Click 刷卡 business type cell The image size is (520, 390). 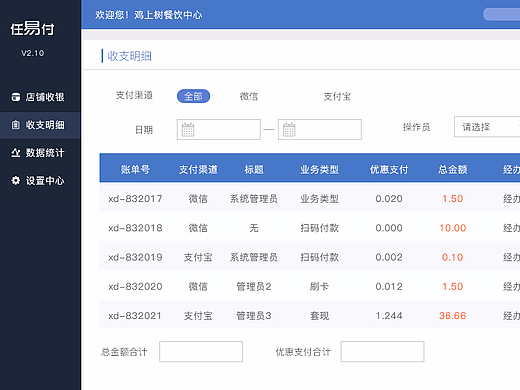[x=319, y=286]
